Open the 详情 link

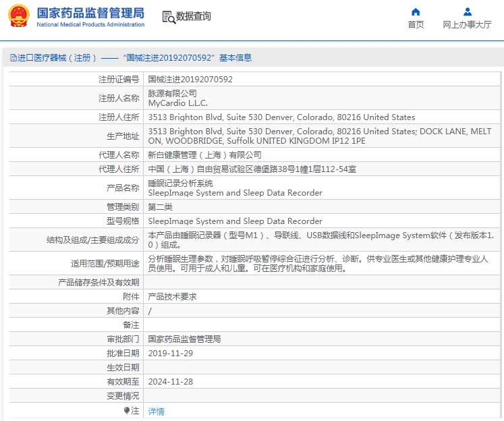[157, 411]
